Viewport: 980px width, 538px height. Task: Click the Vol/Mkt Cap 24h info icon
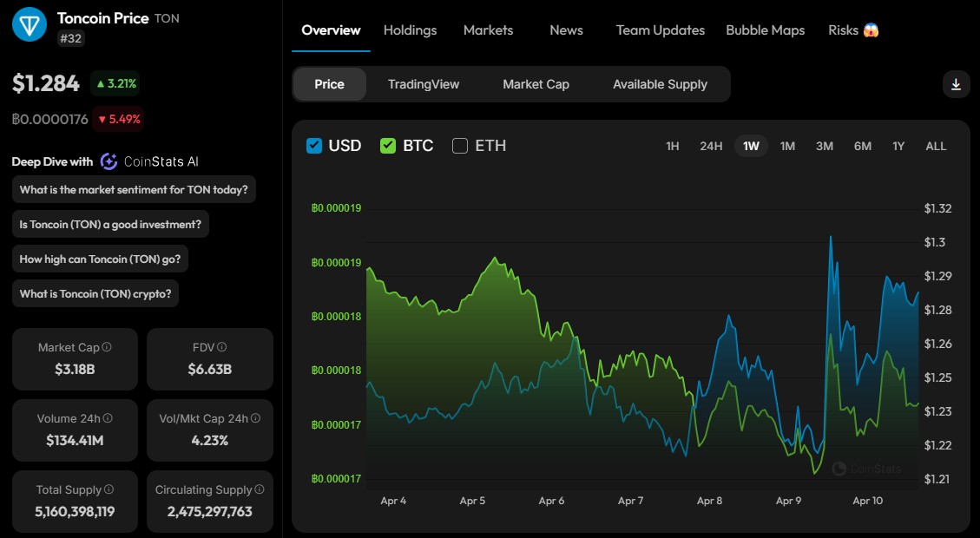pyautogui.click(x=254, y=417)
